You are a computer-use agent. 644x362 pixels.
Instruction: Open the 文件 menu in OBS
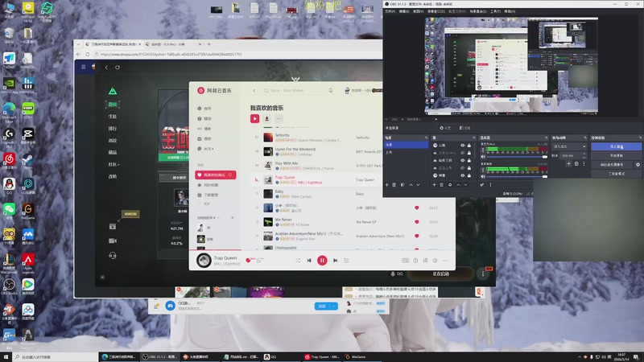coord(390,11)
